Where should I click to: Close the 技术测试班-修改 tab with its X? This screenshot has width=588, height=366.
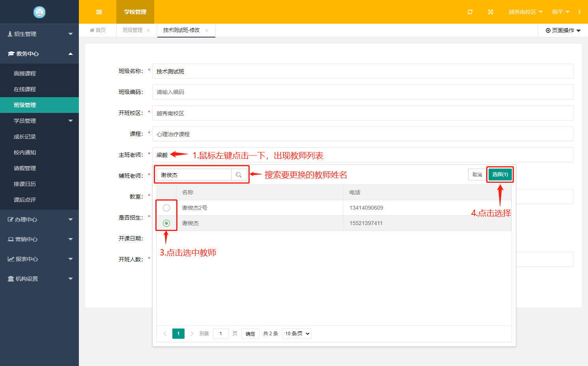tap(207, 30)
